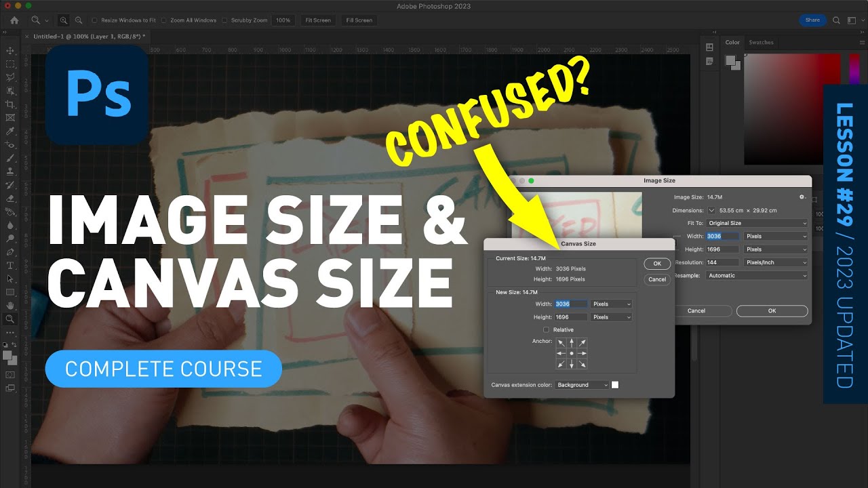
Task: Select the Brush tool
Action: coord(10,158)
